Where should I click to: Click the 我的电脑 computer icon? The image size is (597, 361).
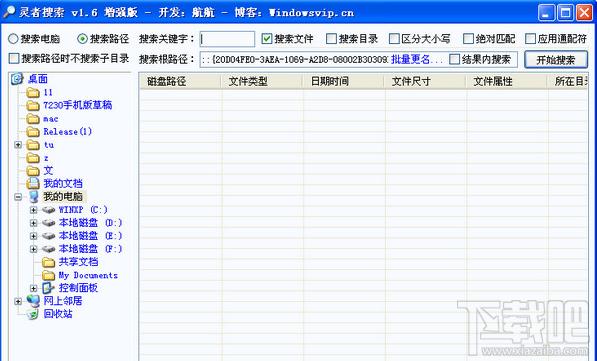pyautogui.click(x=33, y=196)
